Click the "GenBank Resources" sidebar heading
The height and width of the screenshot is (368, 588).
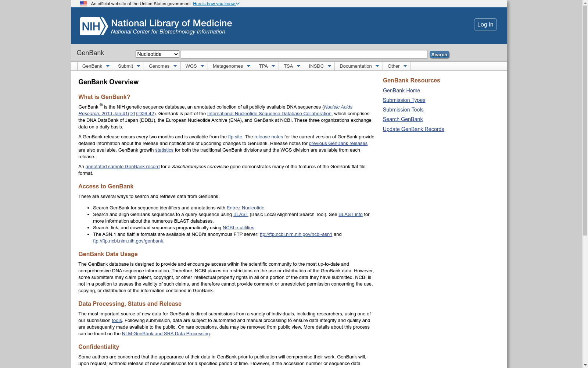(412, 81)
